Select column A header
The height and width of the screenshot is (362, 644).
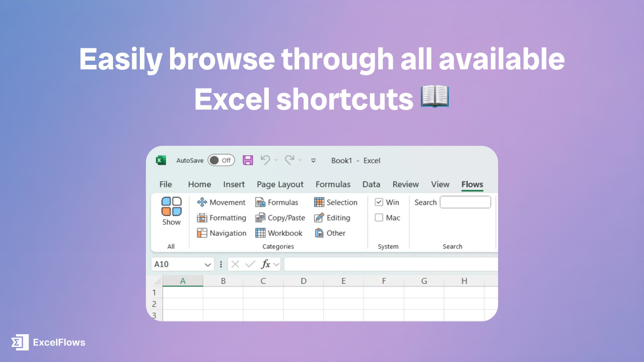[x=183, y=281]
